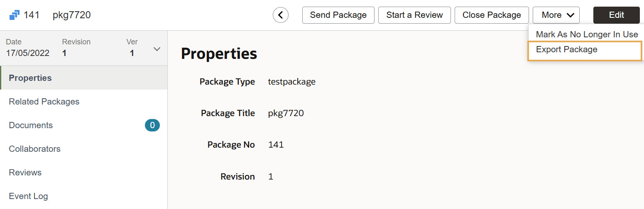Switch to the Reviews section
Screen dimensions: 644x209
[x=25, y=173]
